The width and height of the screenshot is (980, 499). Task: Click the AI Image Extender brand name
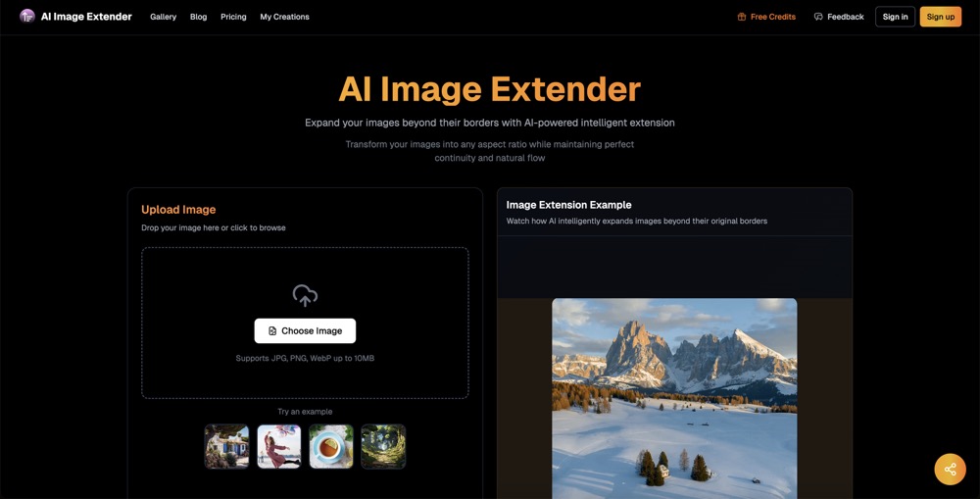click(x=86, y=17)
